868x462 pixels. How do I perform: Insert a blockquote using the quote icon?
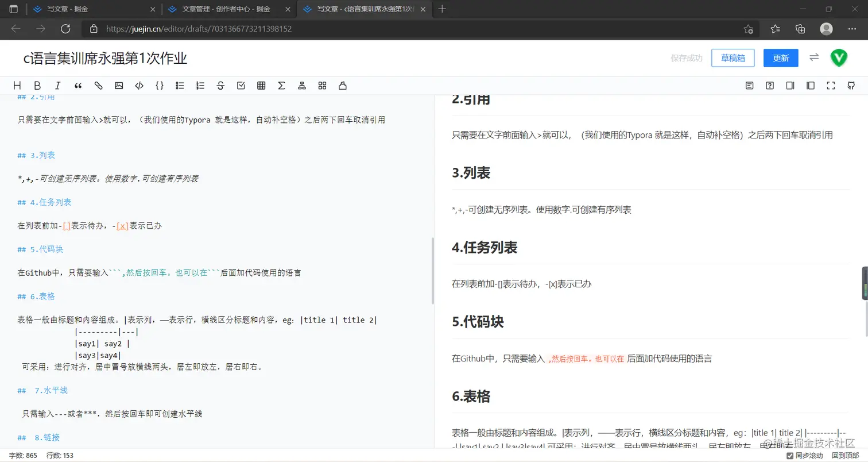click(x=78, y=86)
